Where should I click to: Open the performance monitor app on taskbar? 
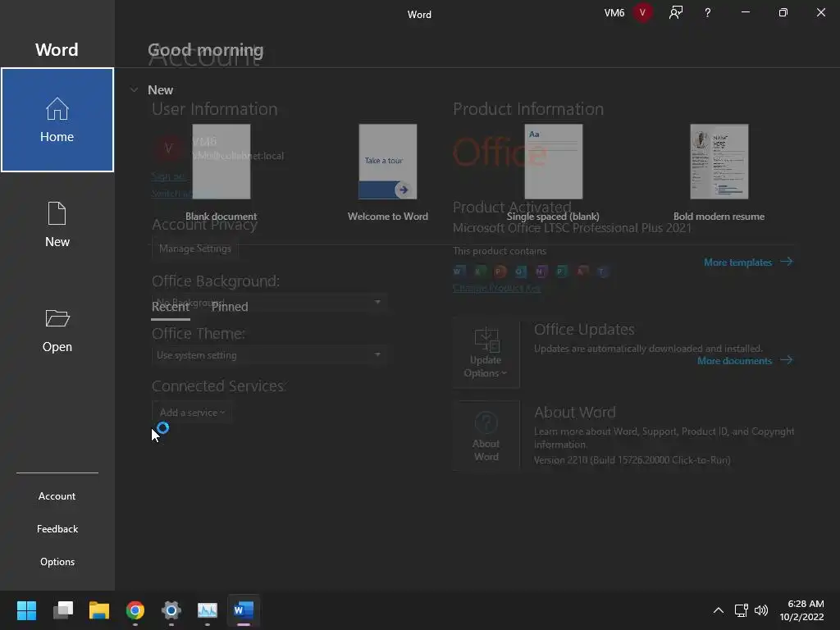point(208,610)
